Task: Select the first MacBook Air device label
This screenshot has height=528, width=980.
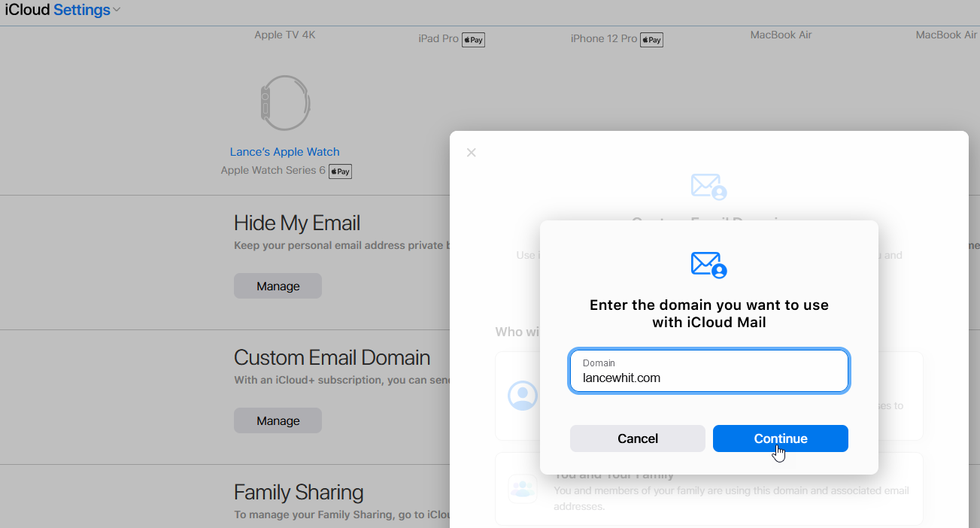Action: [781, 35]
